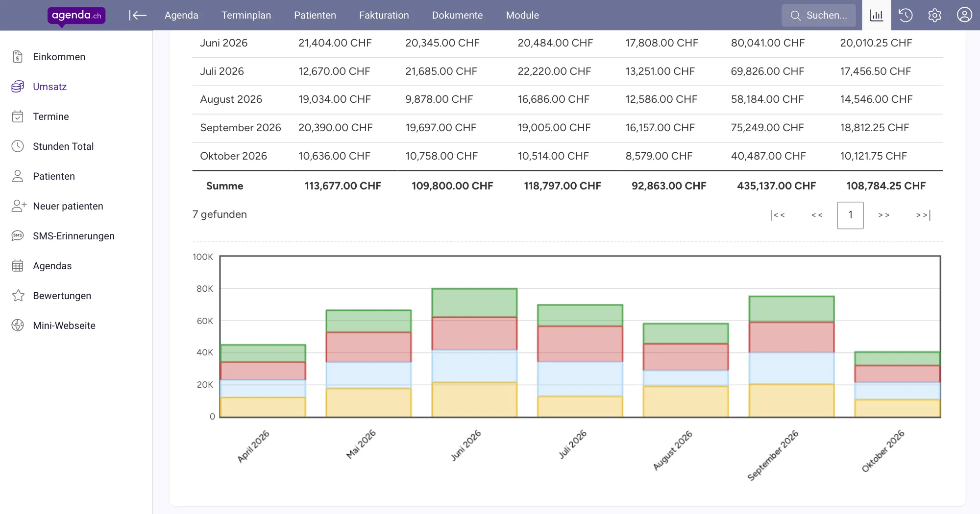Open the history clock icon
This screenshot has width=980, height=514.
click(906, 15)
